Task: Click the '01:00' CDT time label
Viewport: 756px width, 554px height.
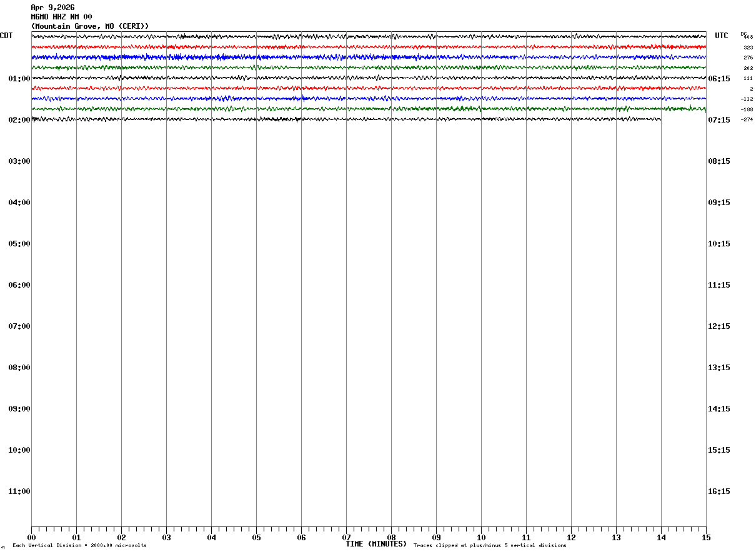Action: click(19, 79)
